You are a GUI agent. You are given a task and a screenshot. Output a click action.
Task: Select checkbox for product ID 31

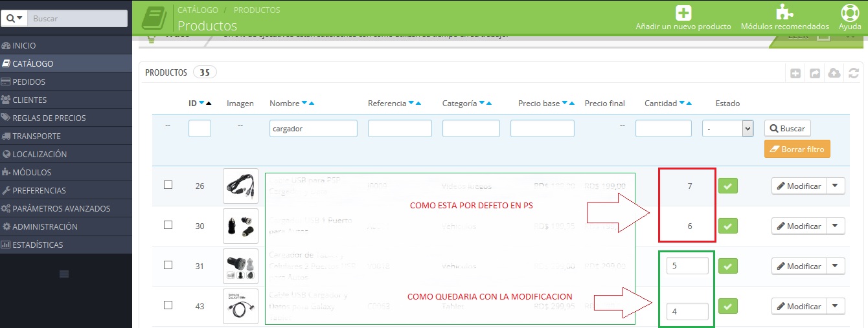168,265
